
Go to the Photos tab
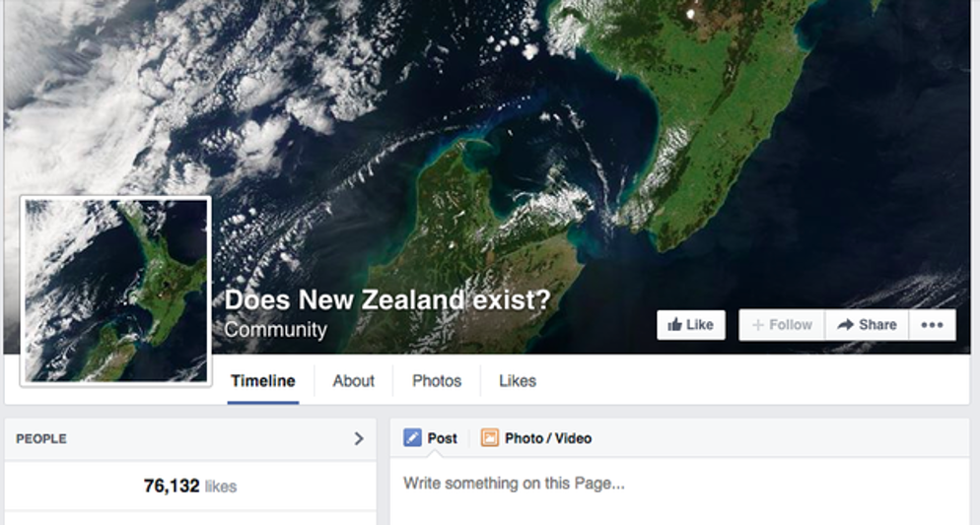(437, 381)
